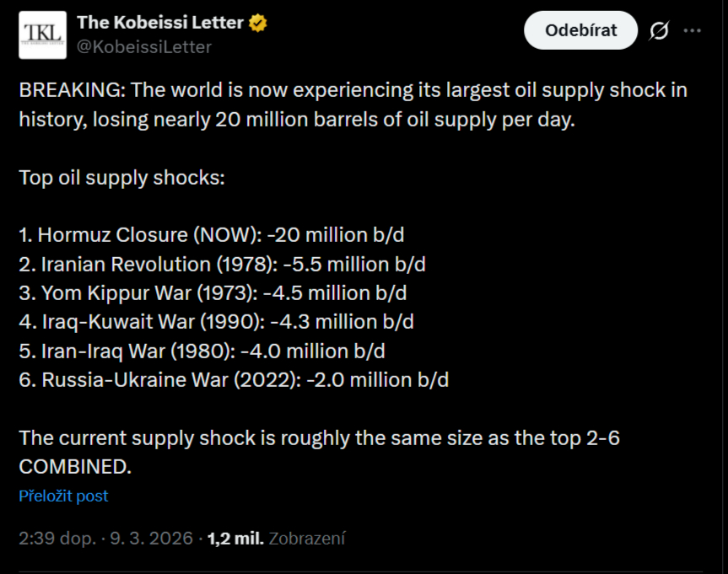Screen dimensions: 728x574
Task: Click the 2:39 dop. post time
Action: pos(57,538)
